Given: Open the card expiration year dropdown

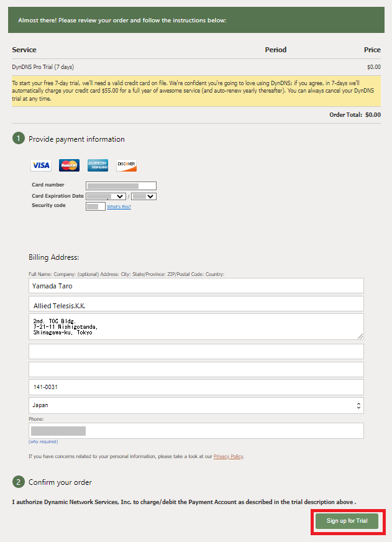Looking at the screenshot, I should (x=144, y=196).
